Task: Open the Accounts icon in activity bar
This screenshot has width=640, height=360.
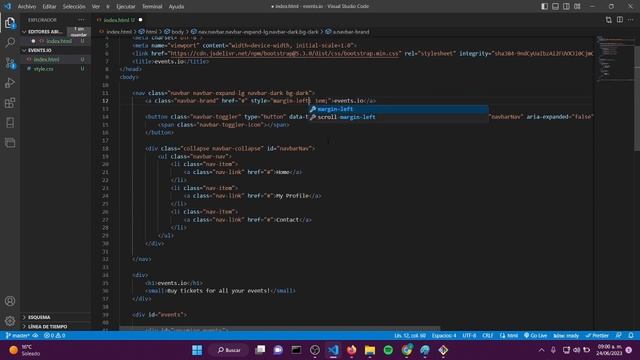Action: (x=10, y=301)
